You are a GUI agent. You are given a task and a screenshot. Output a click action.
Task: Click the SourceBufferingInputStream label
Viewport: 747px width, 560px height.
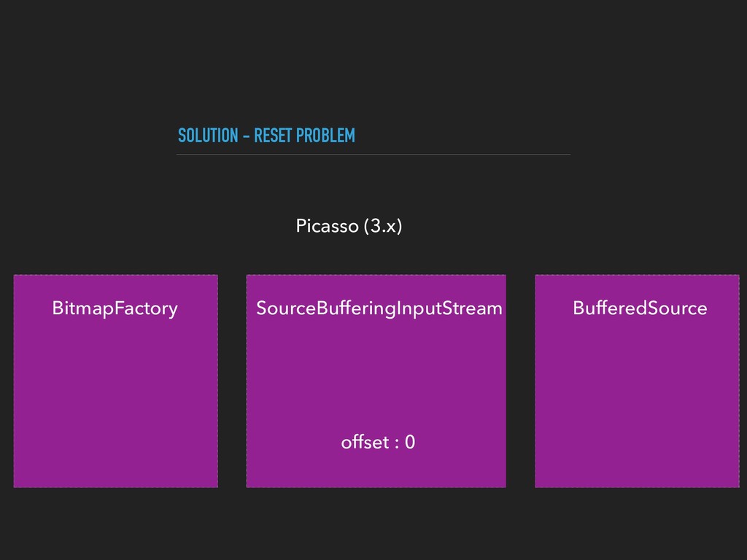[x=379, y=308]
